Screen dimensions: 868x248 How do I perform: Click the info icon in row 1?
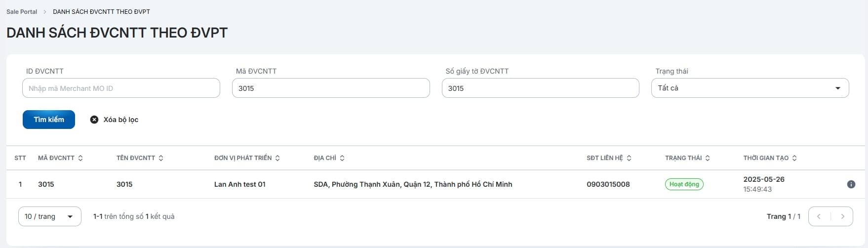851,184
